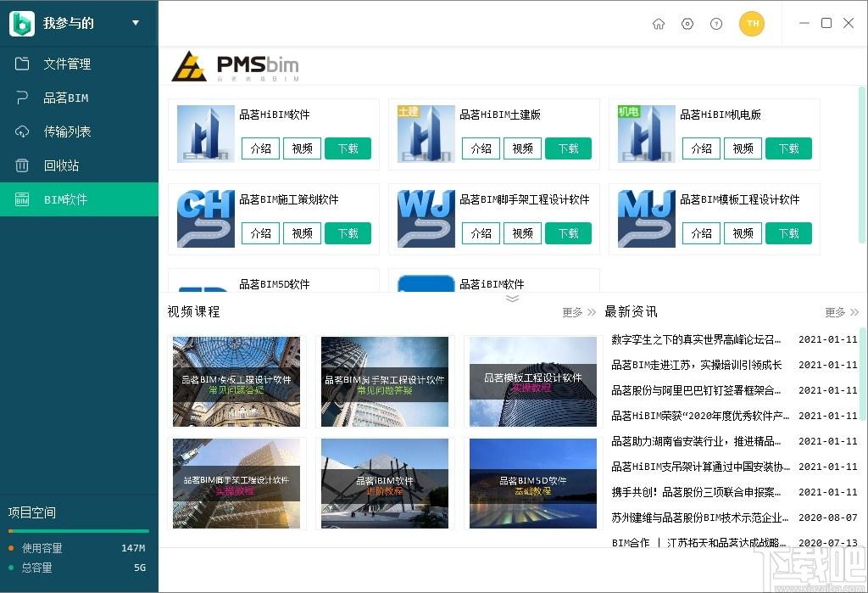Click 介绍 for 品茗BIM施工策划软件
Viewport: 868px width, 593px height.
pos(261,233)
